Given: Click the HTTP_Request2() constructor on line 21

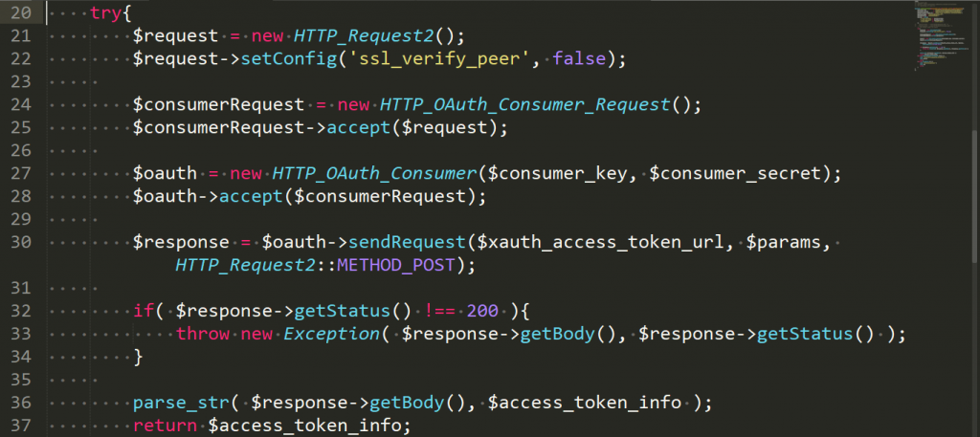Looking at the screenshot, I should coord(379,36).
